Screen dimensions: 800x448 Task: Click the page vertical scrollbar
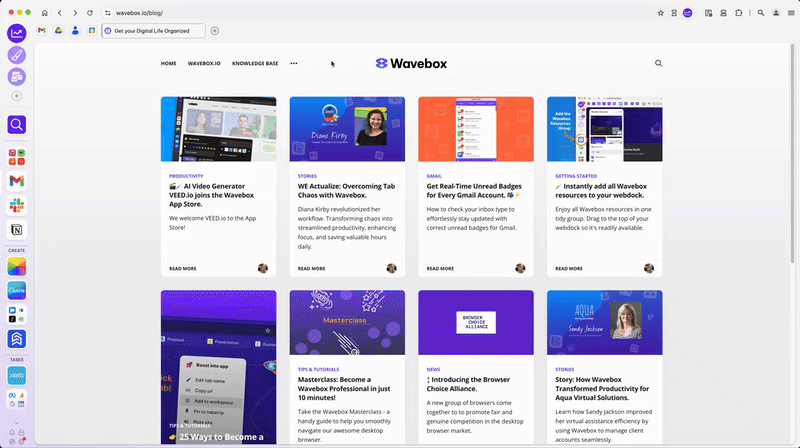792,153
